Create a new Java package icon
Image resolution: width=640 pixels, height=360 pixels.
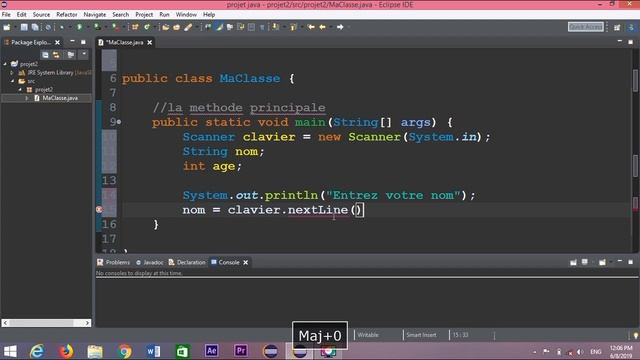coord(135,27)
